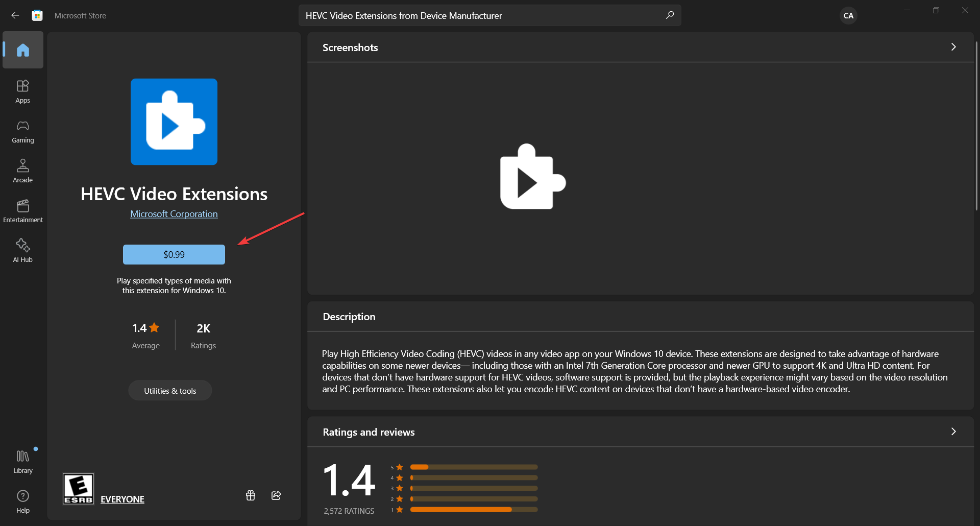Click the 2 star rating bar

[474, 499]
